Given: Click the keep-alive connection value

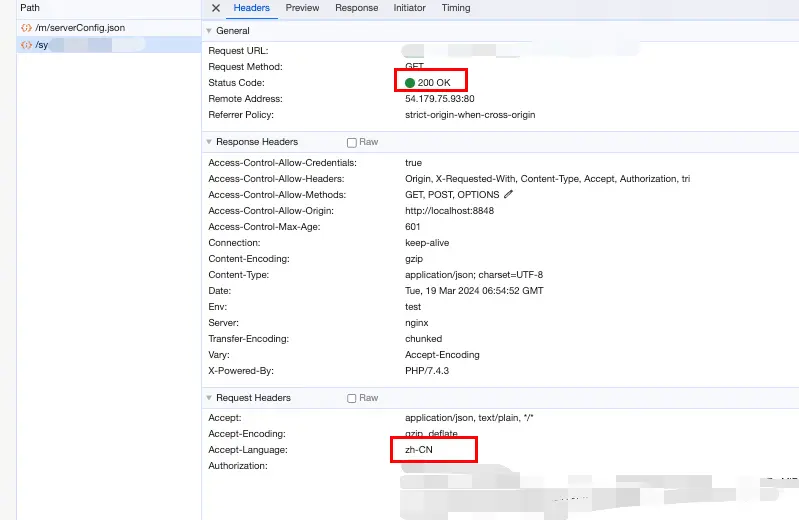Looking at the screenshot, I should pos(427,243).
